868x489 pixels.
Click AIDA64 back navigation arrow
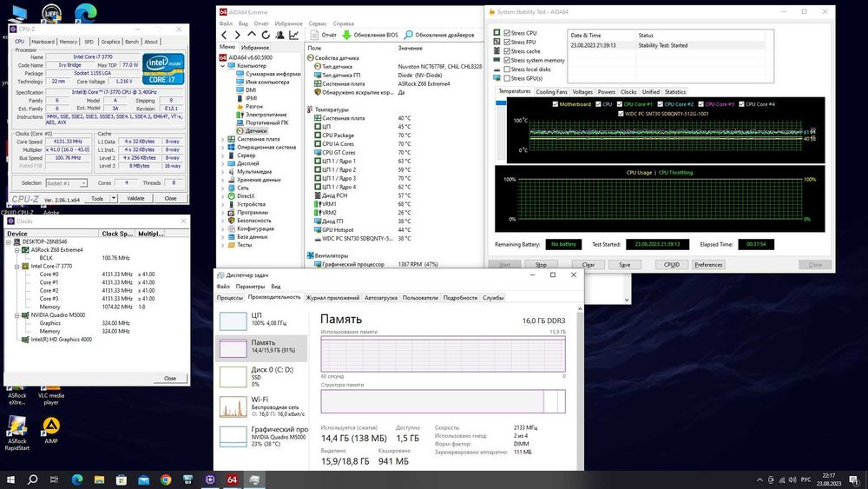(x=224, y=35)
